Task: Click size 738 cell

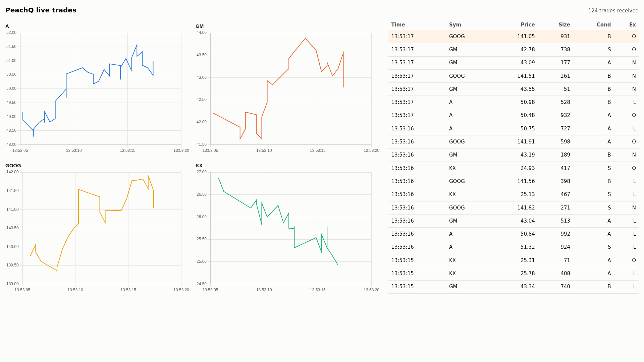Action: (x=565, y=50)
